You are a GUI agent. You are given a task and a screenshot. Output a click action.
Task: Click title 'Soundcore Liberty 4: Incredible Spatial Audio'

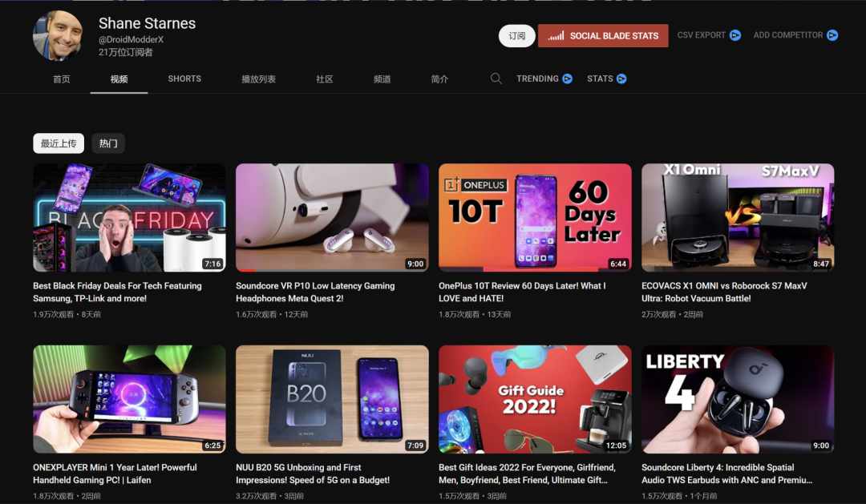726,474
